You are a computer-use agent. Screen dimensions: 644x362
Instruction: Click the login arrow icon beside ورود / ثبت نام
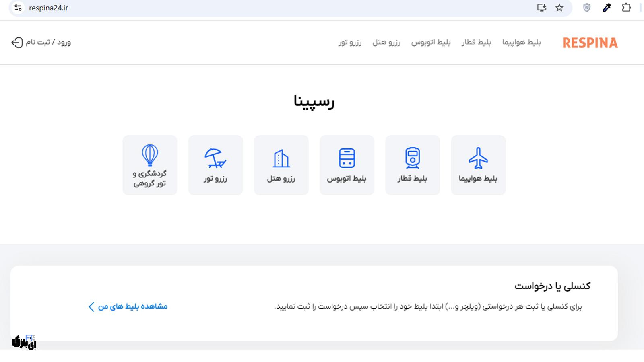pyautogui.click(x=17, y=43)
